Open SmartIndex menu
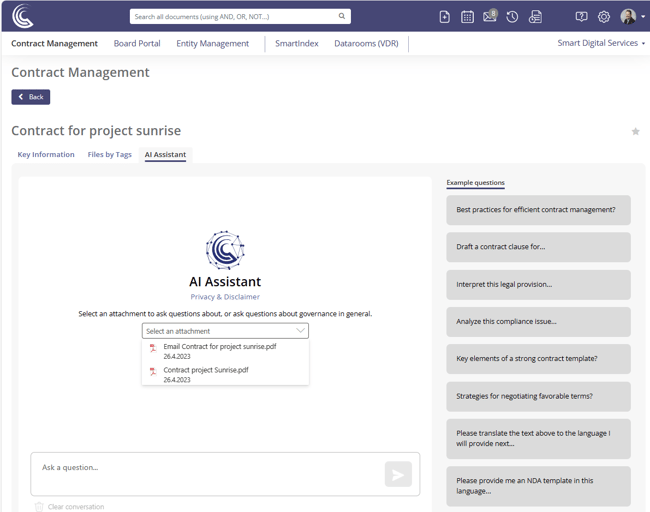The image size is (650, 512). (296, 44)
